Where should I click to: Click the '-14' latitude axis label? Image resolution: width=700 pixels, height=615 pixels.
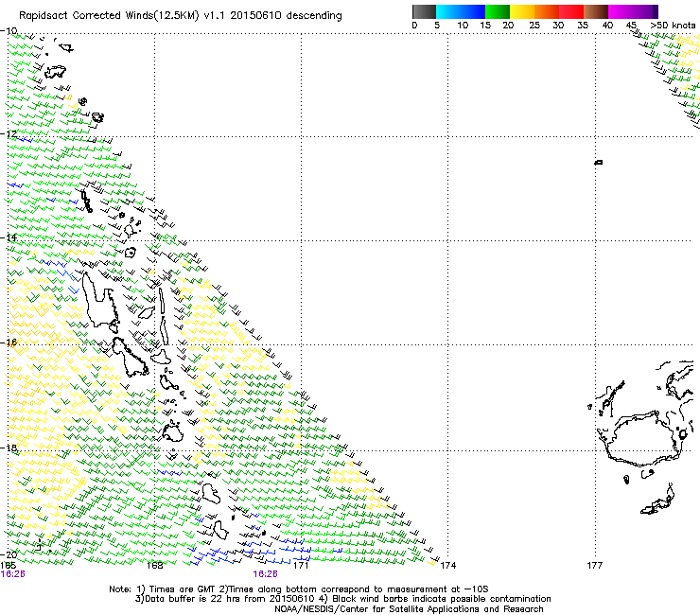pos(9,237)
